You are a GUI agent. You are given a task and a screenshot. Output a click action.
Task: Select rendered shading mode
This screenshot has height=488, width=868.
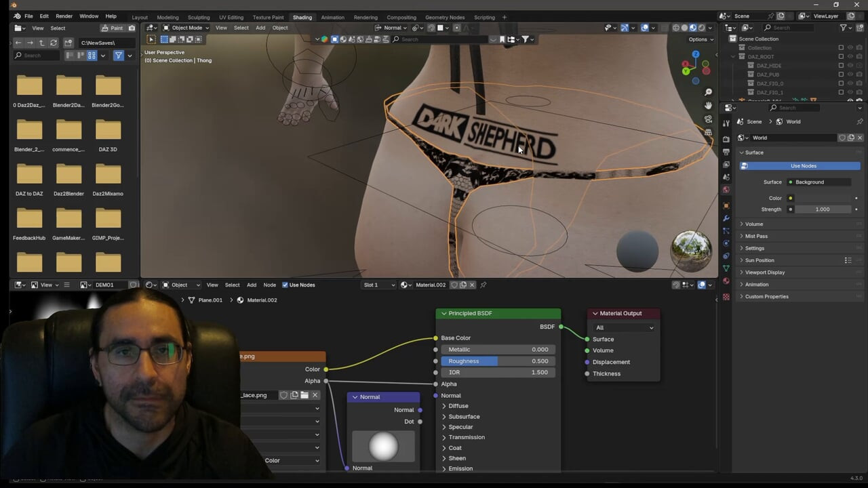click(701, 28)
